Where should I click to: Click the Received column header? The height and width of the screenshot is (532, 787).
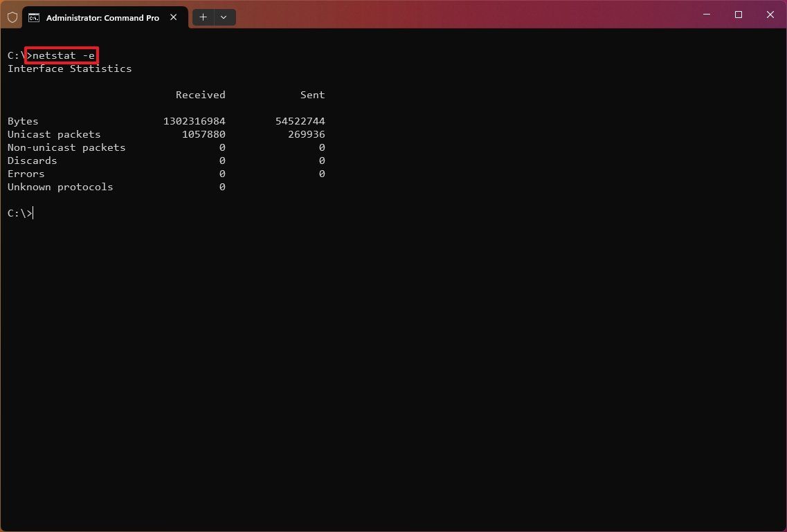coord(200,95)
